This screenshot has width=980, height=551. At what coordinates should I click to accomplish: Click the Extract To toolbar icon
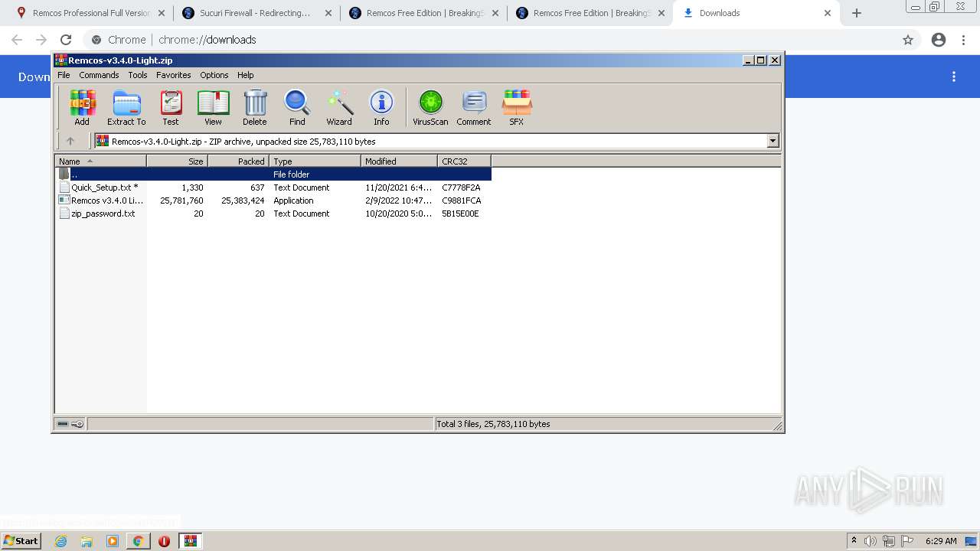pyautogui.click(x=126, y=108)
